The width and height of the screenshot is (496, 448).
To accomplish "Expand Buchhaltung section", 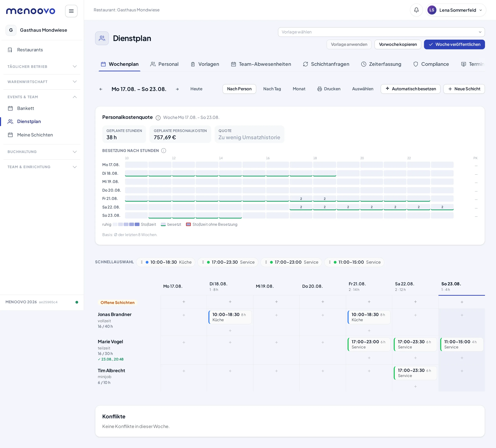I will [42, 152].
